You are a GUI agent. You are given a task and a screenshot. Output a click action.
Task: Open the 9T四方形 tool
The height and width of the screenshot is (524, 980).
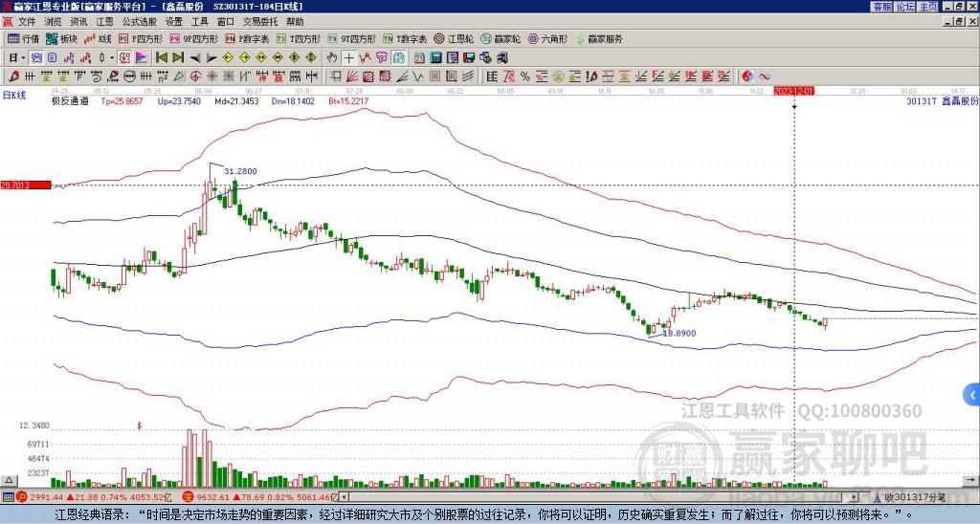pyautogui.click(x=352, y=38)
